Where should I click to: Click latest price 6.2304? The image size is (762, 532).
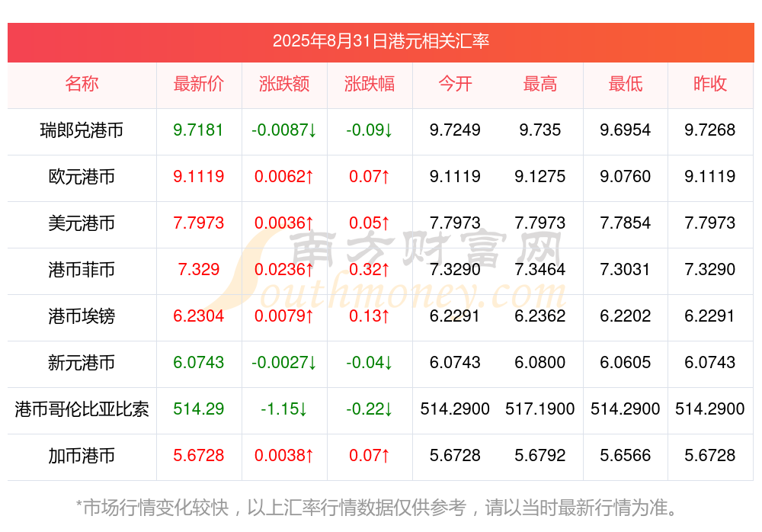(198, 316)
